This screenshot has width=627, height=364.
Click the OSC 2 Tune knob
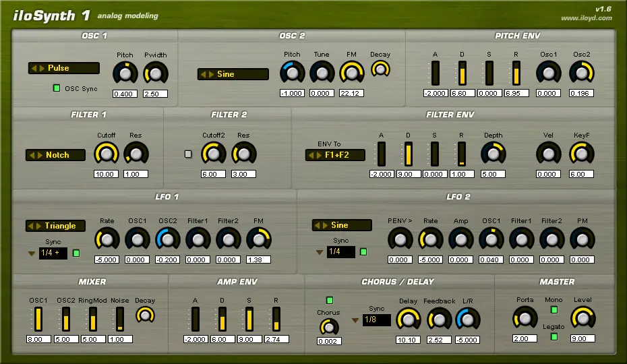coord(322,73)
